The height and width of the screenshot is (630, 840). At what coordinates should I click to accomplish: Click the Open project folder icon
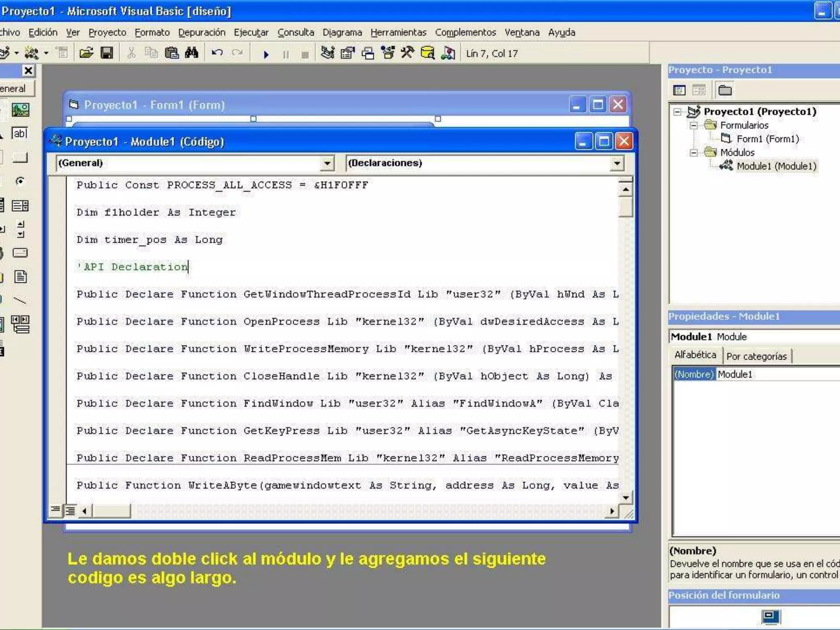(86, 53)
